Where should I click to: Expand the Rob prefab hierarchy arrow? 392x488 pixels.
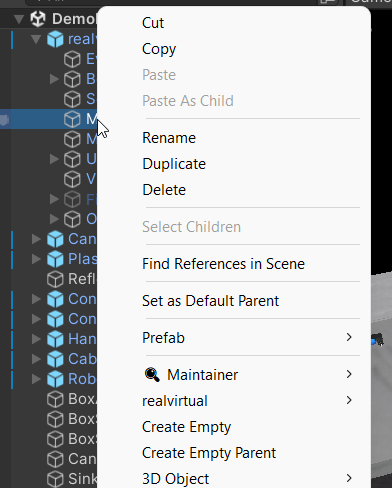click(36, 379)
